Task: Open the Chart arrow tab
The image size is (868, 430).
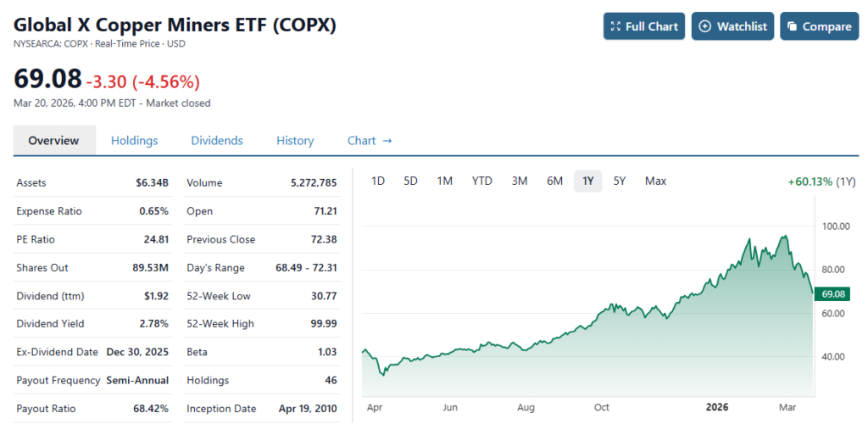Action: [x=370, y=141]
